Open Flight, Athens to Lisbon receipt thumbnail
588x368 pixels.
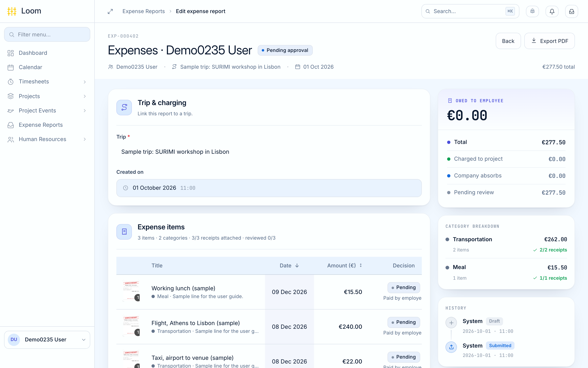tap(131, 326)
